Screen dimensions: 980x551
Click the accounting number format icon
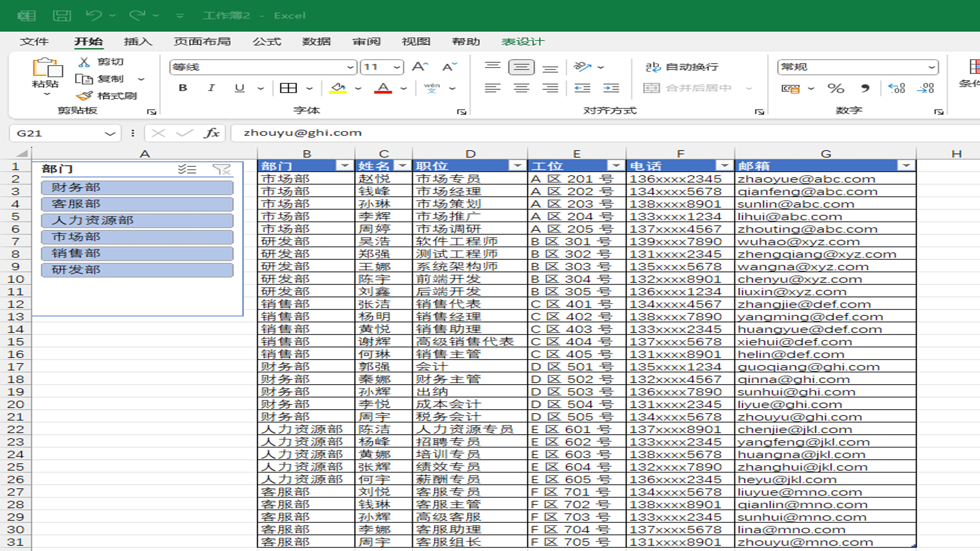click(791, 88)
